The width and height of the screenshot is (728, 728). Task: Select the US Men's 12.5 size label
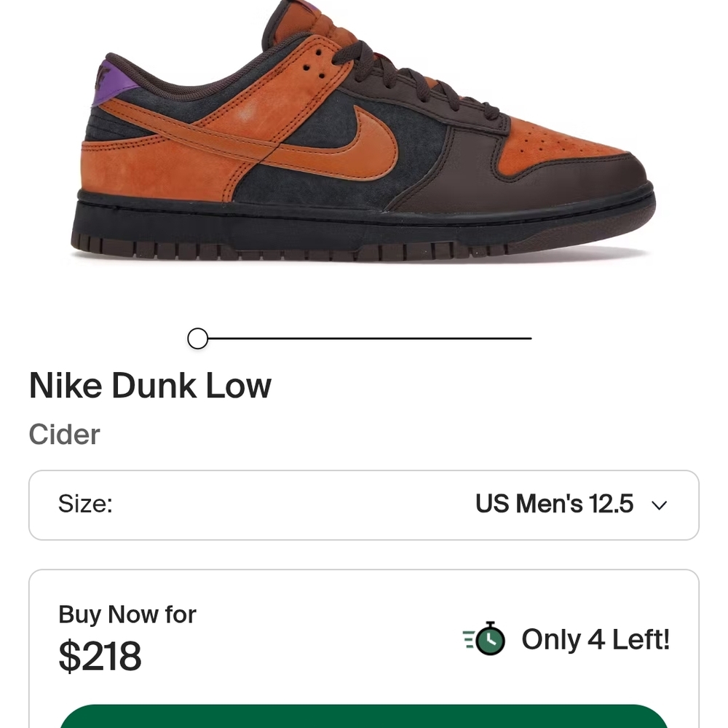pos(555,504)
